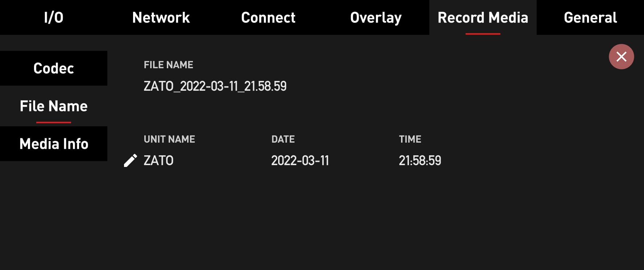Select File Name in the sidebar
The height and width of the screenshot is (270, 644).
point(54,106)
